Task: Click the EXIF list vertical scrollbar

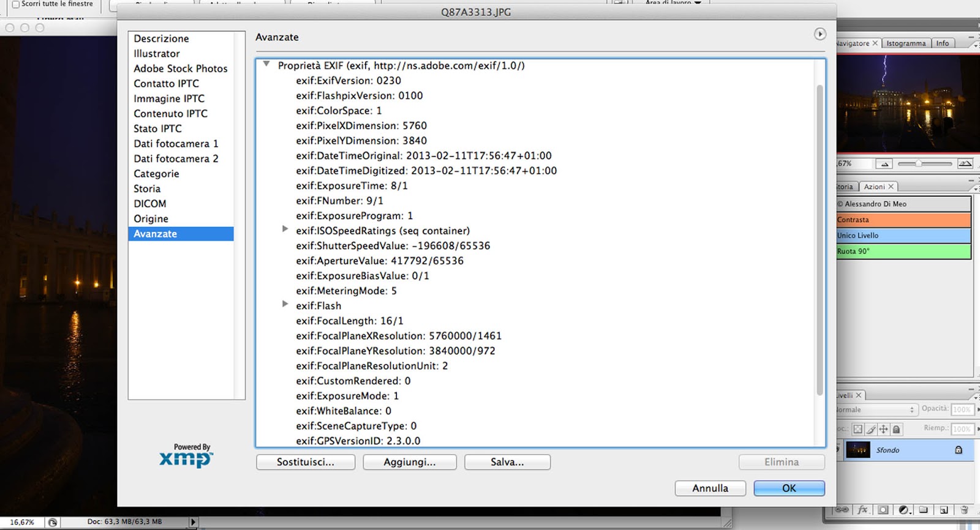Action: pyautogui.click(x=820, y=240)
